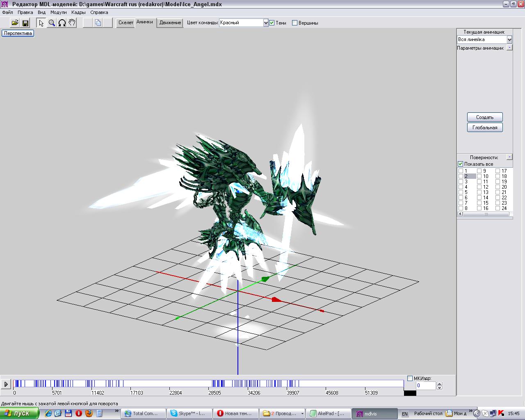The width and height of the screenshot is (525, 420).
Task: Click the Пуск start button
Action: point(20,413)
